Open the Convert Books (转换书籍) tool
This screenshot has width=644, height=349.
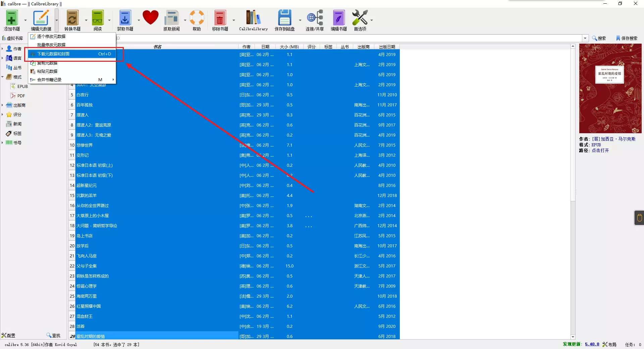pyautogui.click(x=72, y=18)
